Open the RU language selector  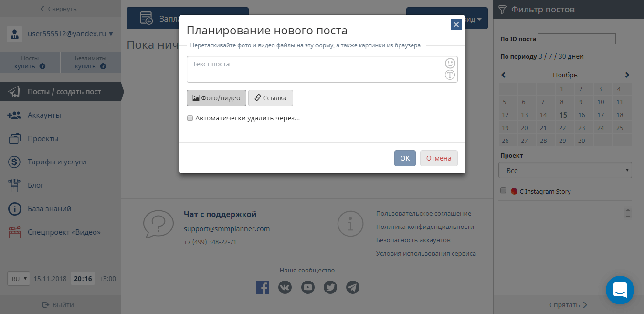pos(19,279)
